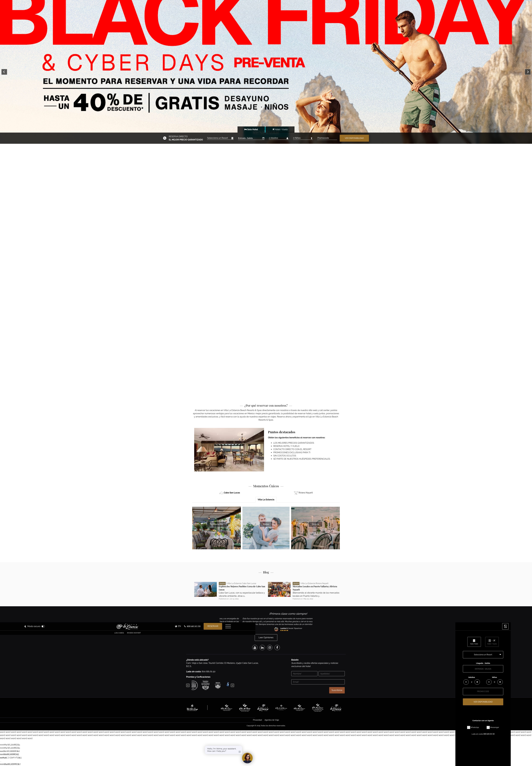Click VER DISPONIBILIDAD in booking bar
The width and height of the screenshot is (532, 766).
click(354, 138)
